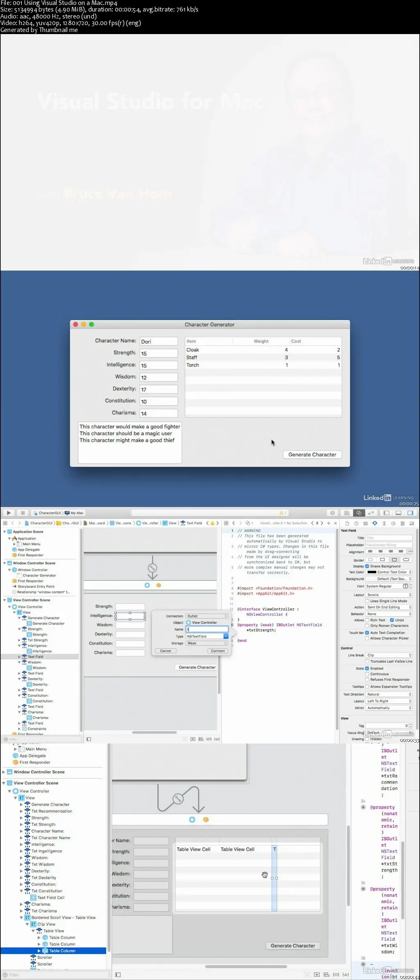
Task: Close the assistant editor pane
Action: pyautogui.click(x=336, y=523)
